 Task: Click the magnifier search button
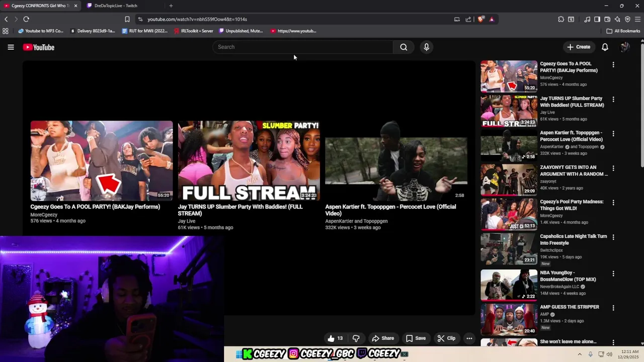point(404,47)
